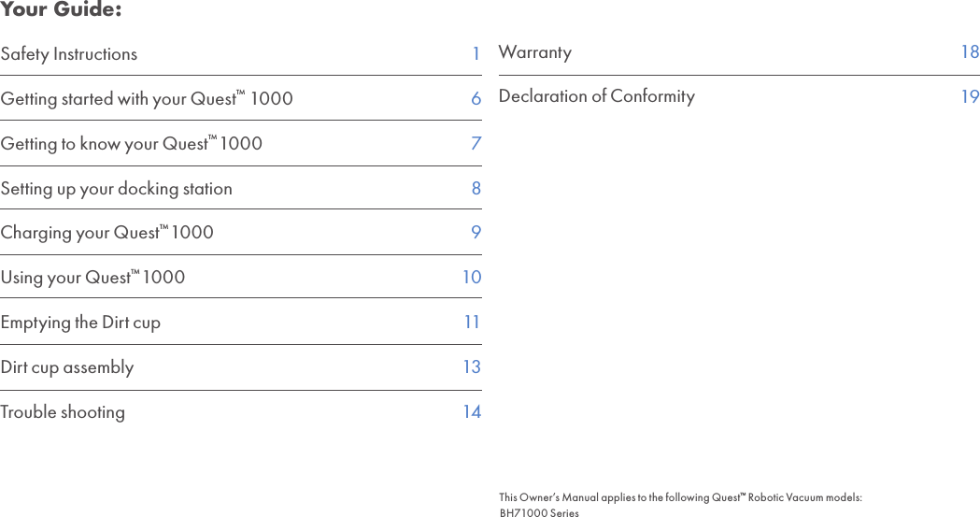Image resolution: width=980 pixels, height=517 pixels.
Task: Select the Using your Quest 1000 entry
Action: click(x=93, y=278)
